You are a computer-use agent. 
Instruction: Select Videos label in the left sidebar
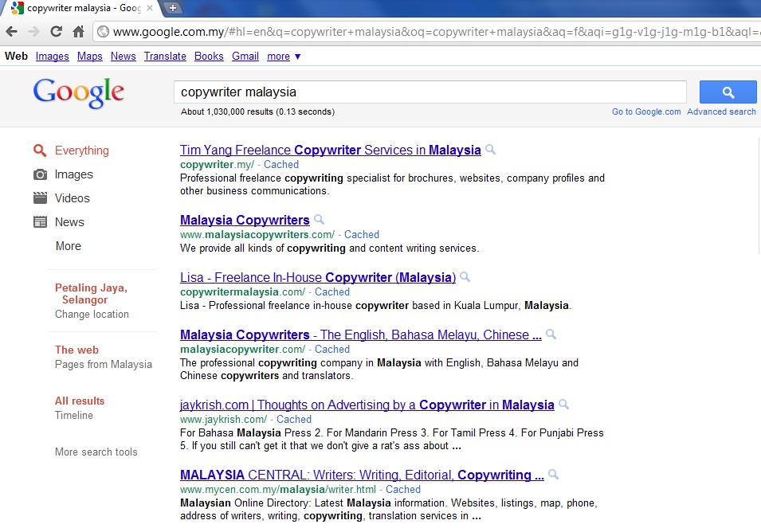(73, 198)
